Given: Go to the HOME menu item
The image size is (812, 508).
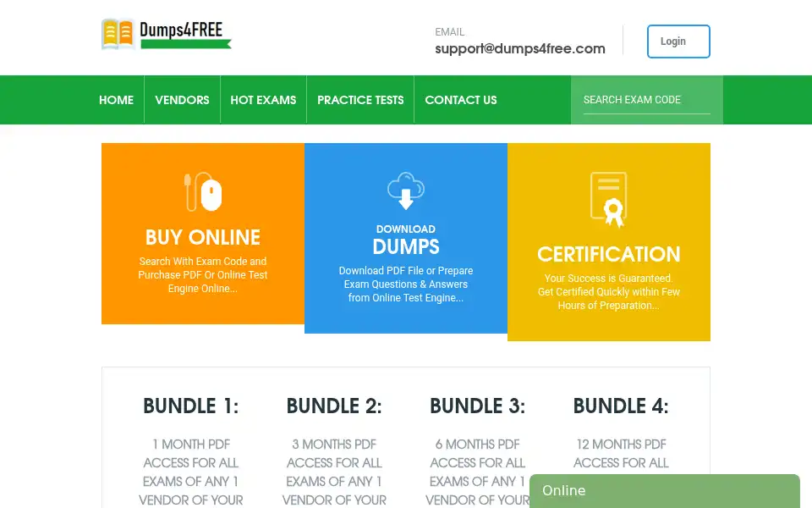Looking at the screenshot, I should tap(116, 100).
